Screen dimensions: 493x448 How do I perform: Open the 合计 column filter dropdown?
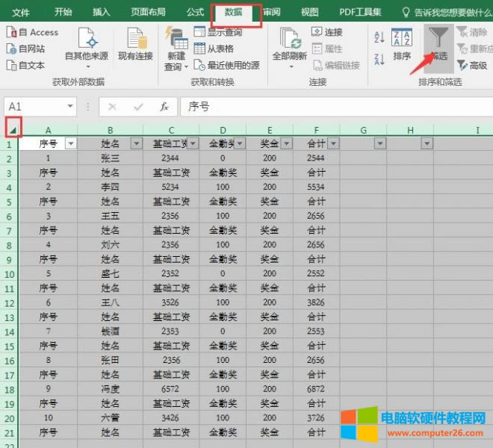pyautogui.click(x=333, y=143)
